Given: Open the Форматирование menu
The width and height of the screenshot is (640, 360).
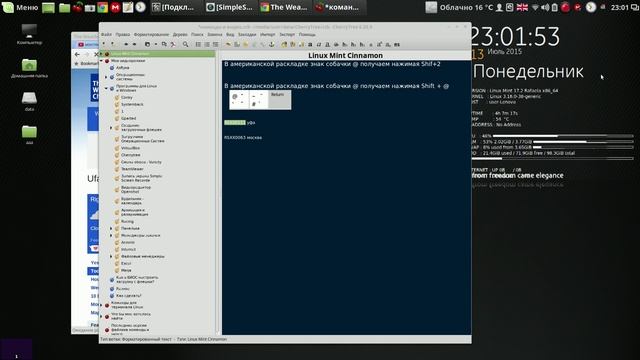Looking at the screenshot, I should (x=151, y=35).
